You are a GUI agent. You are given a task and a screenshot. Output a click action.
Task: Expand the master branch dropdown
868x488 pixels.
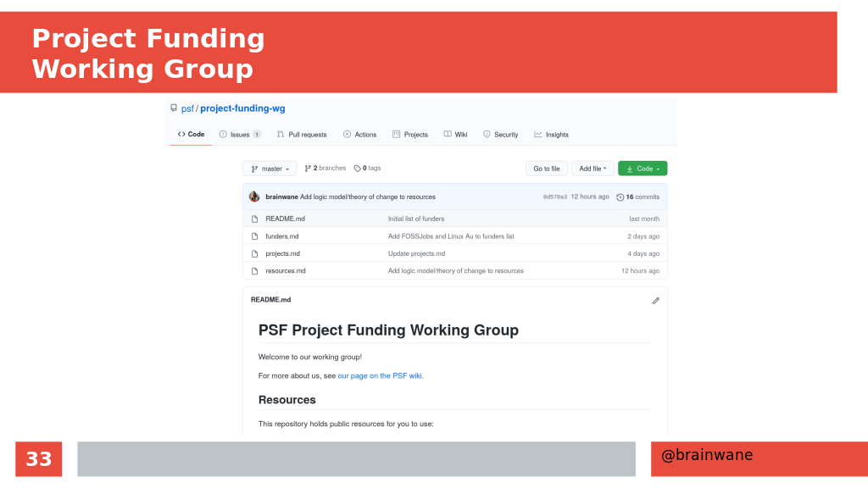(270, 169)
